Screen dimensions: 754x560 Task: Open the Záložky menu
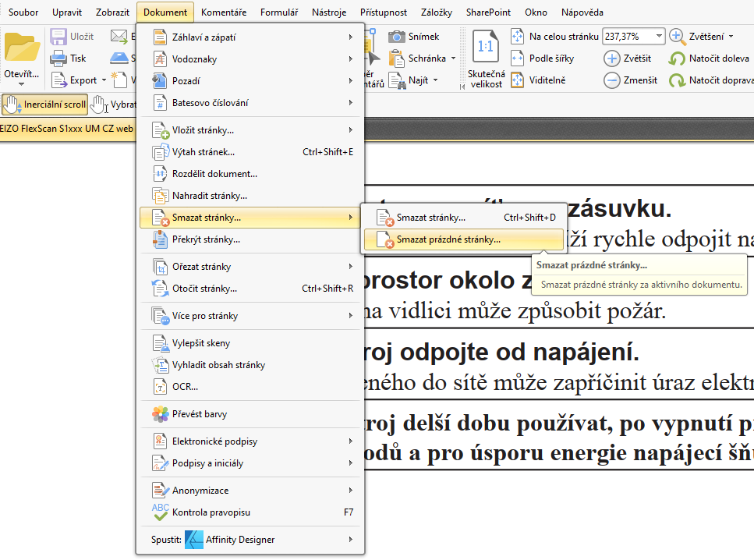(x=436, y=12)
